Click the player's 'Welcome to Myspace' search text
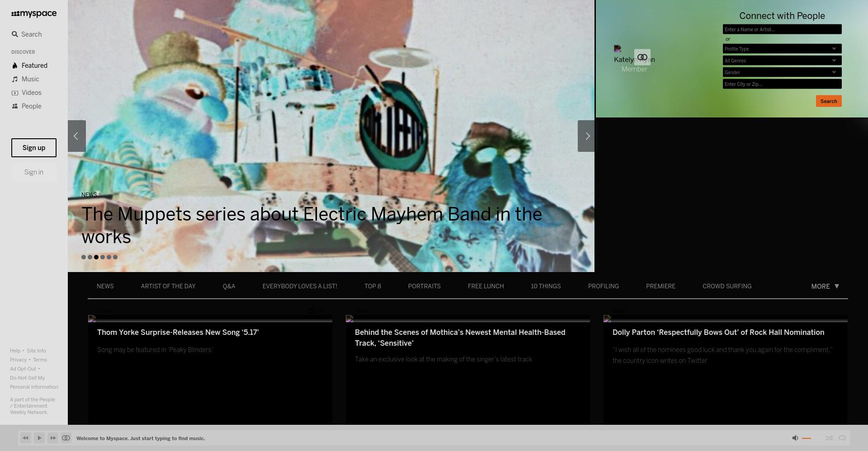868x451 pixels. (141, 438)
